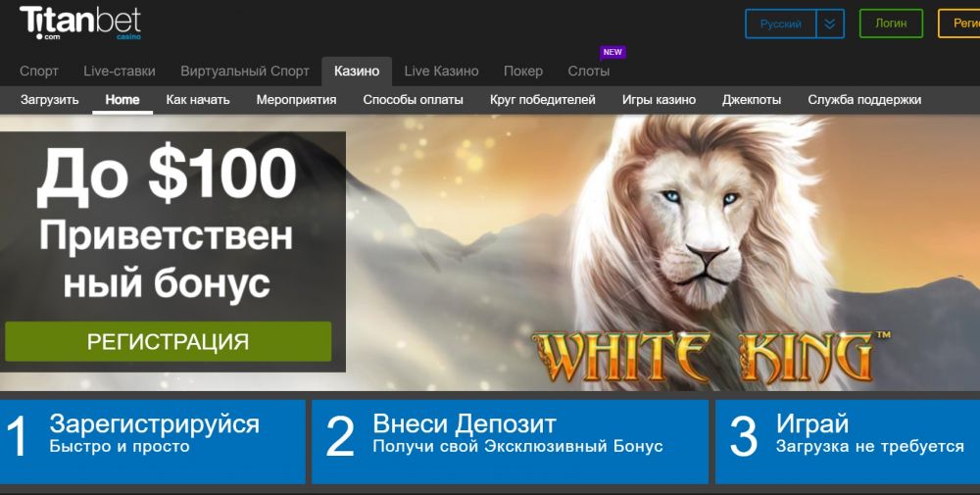Image resolution: width=980 pixels, height=495 pixels.
Task: Open Круг победителей page
Action: (x=543, y=100)
